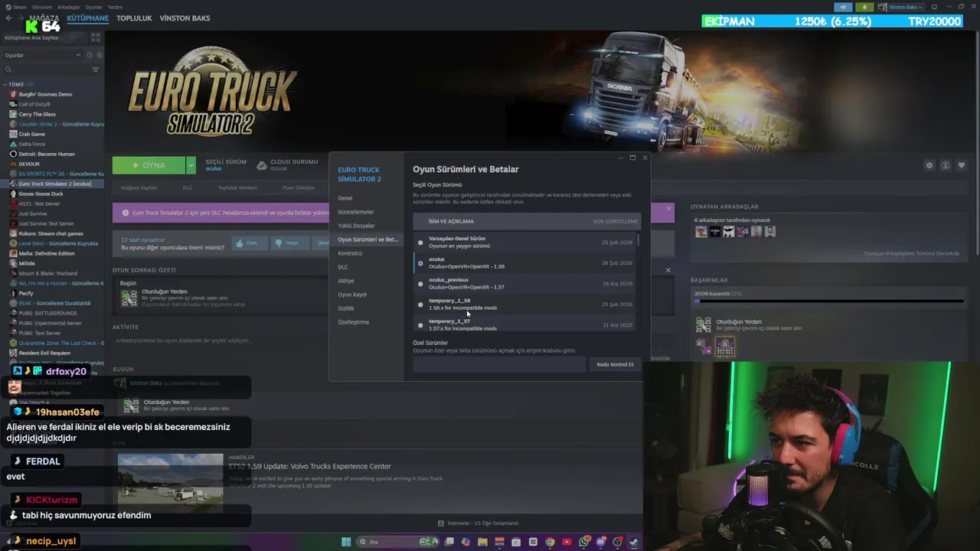Select Mafia: Definitive Edition in library
Image resolution: width=980 pixels, height=551 pixels.
pyautogui.click(x=46, y=253)
